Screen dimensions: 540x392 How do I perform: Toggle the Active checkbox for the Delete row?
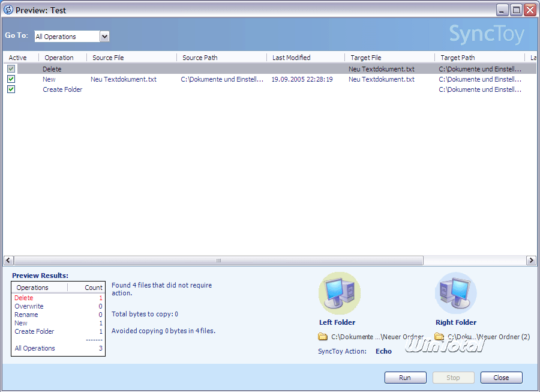click(11, 69)
